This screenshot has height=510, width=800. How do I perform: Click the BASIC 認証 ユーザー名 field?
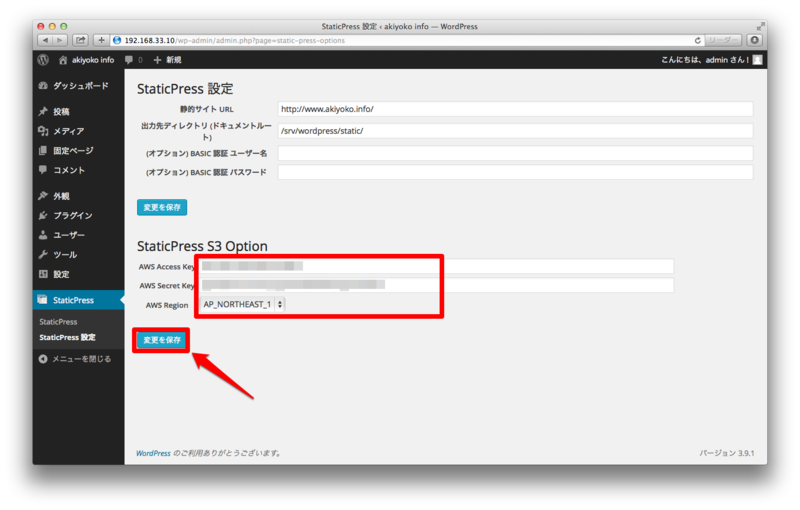(x=515, y=153)
